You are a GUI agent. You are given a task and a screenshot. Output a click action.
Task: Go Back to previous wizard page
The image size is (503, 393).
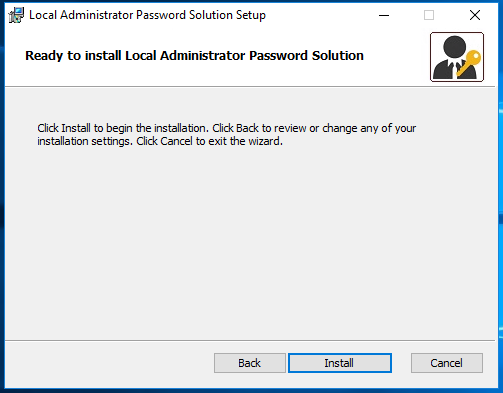[x=250, y=363]
